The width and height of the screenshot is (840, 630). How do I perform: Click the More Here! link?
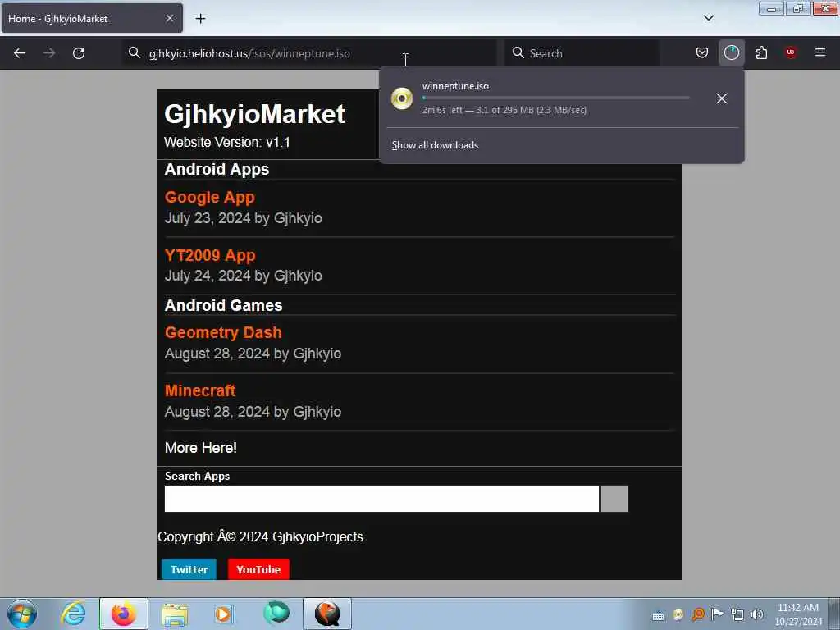point(201,448)
